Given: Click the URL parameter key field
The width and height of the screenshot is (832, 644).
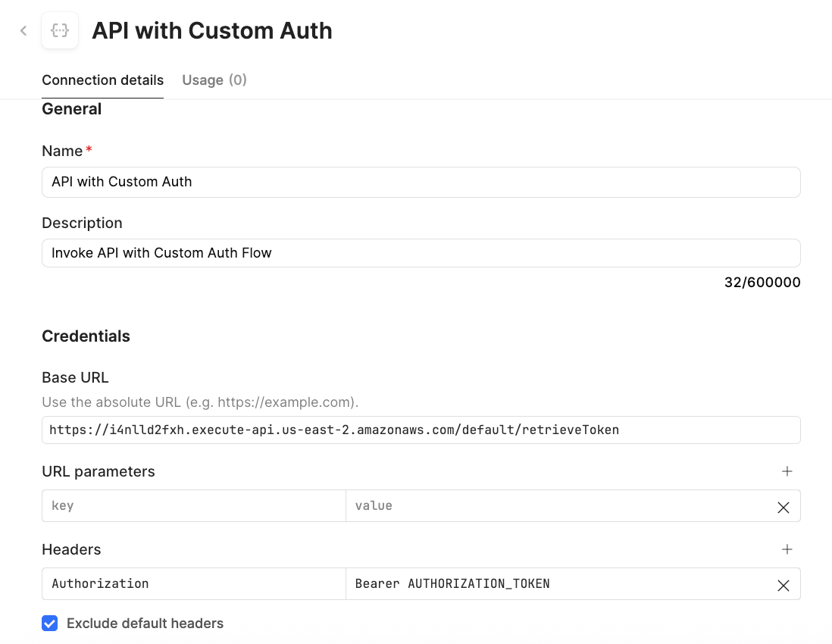Looking at the screenshot, I should [x=193, y=506].
